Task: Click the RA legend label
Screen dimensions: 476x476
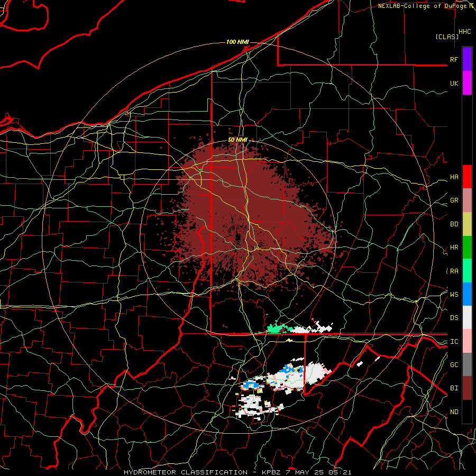Action: (x=454, y=271)
